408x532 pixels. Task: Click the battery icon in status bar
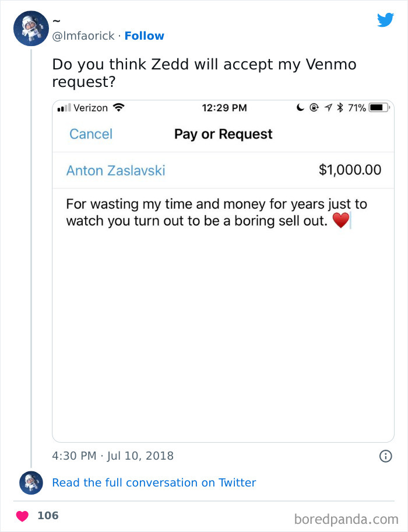point(379,108)
